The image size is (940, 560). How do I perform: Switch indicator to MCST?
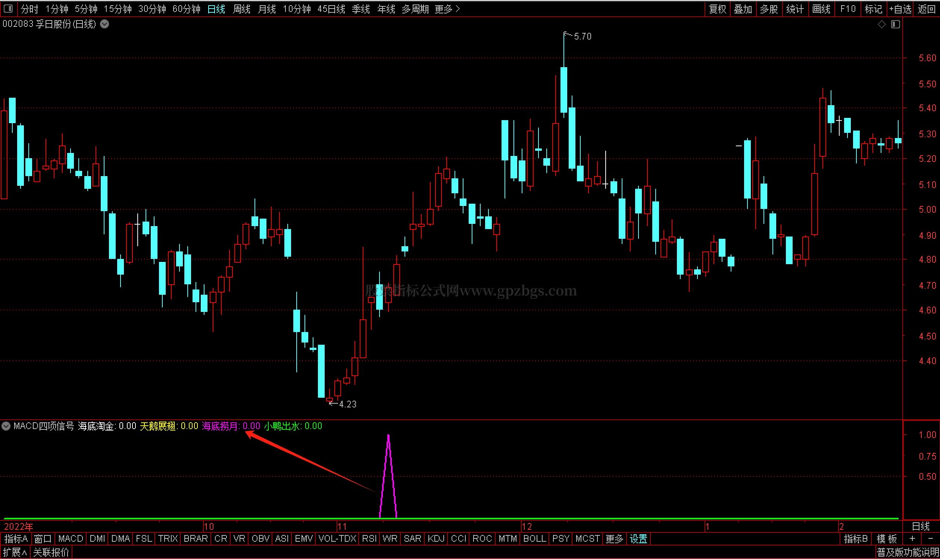[588, 539]
